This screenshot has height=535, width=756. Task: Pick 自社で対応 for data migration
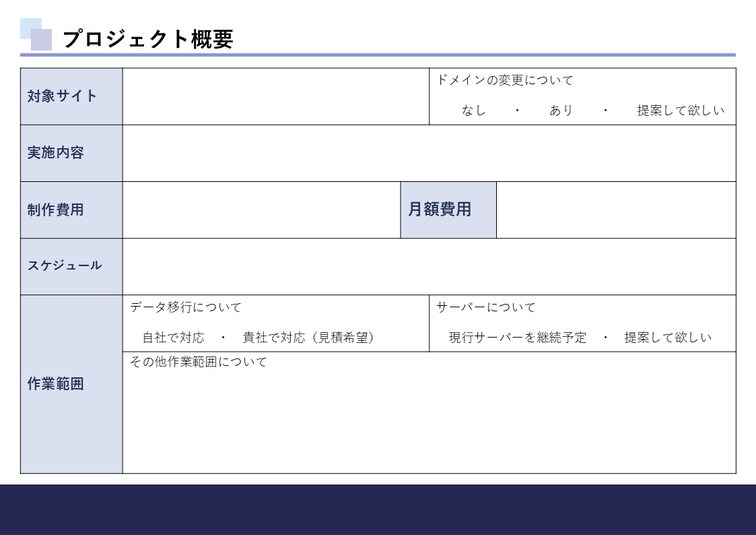coord(173,338)
